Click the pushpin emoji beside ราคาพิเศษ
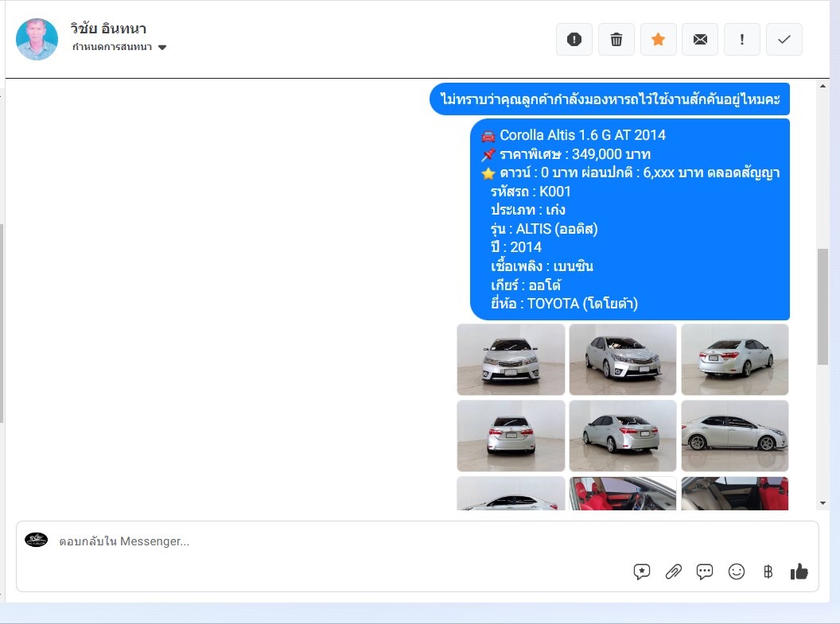 (x=488, y=155)
